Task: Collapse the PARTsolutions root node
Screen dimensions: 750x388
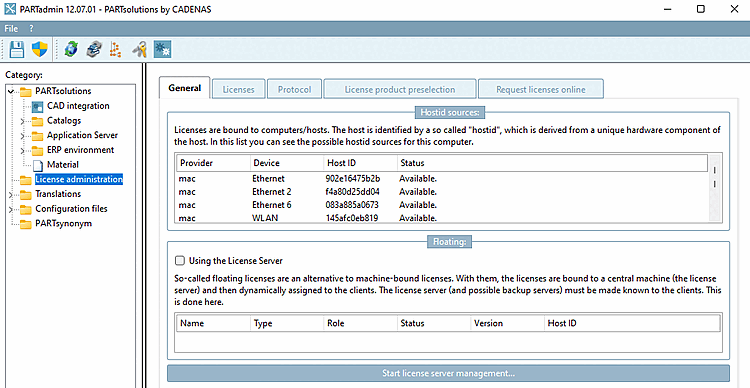Action: click(x=11, y=91)
